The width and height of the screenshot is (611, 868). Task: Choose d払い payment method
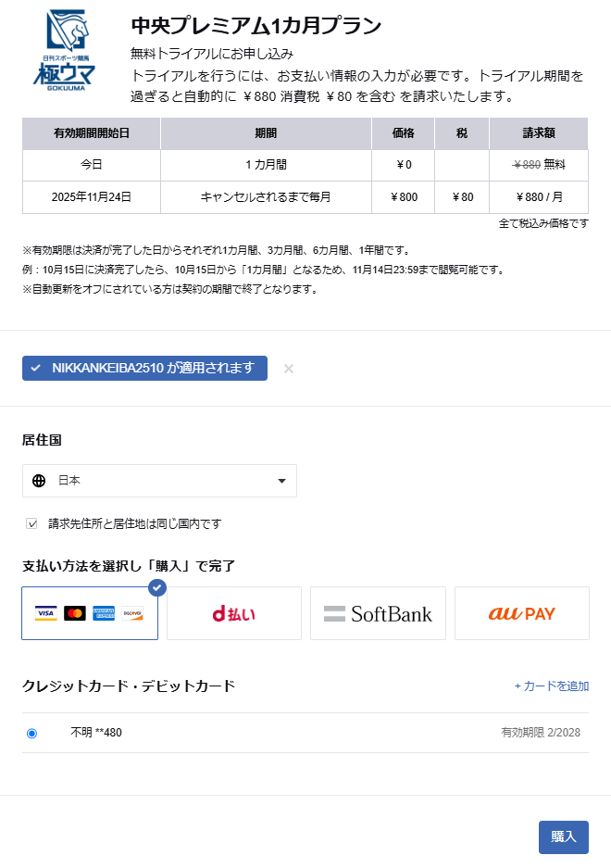pyautogui.click(x=234, y=613)
